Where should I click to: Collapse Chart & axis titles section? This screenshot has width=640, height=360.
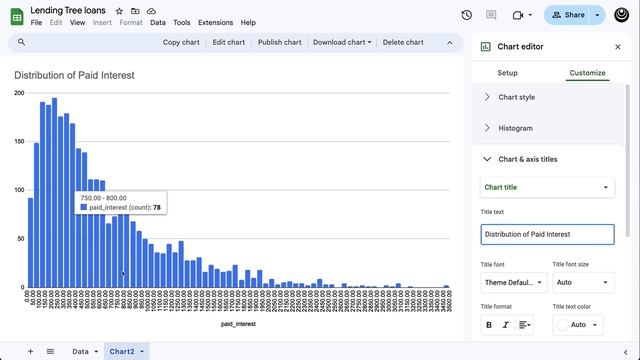click(547, 159)
